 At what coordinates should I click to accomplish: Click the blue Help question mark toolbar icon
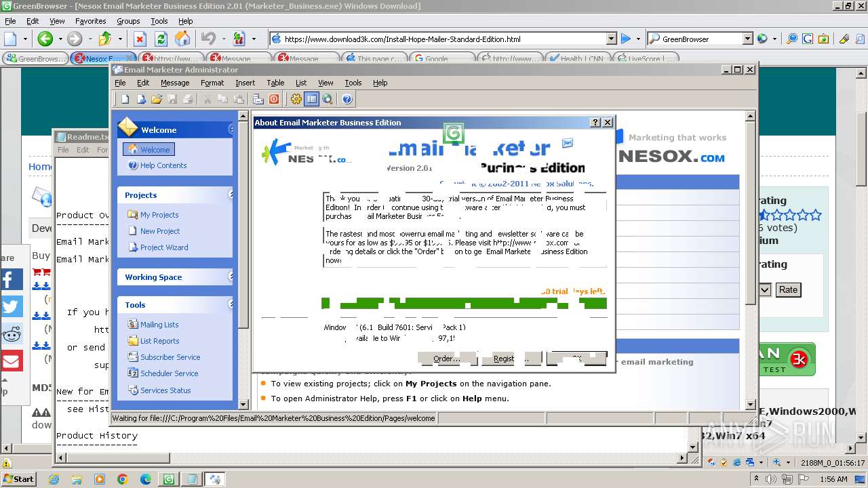click(x=347, y=100)
